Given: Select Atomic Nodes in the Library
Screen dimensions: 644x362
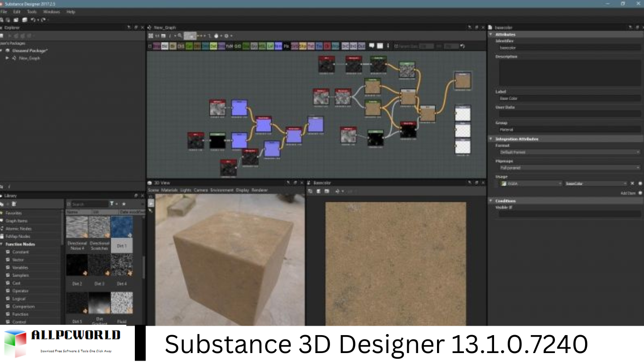Looking at the screenshot, I should (18, 229).
